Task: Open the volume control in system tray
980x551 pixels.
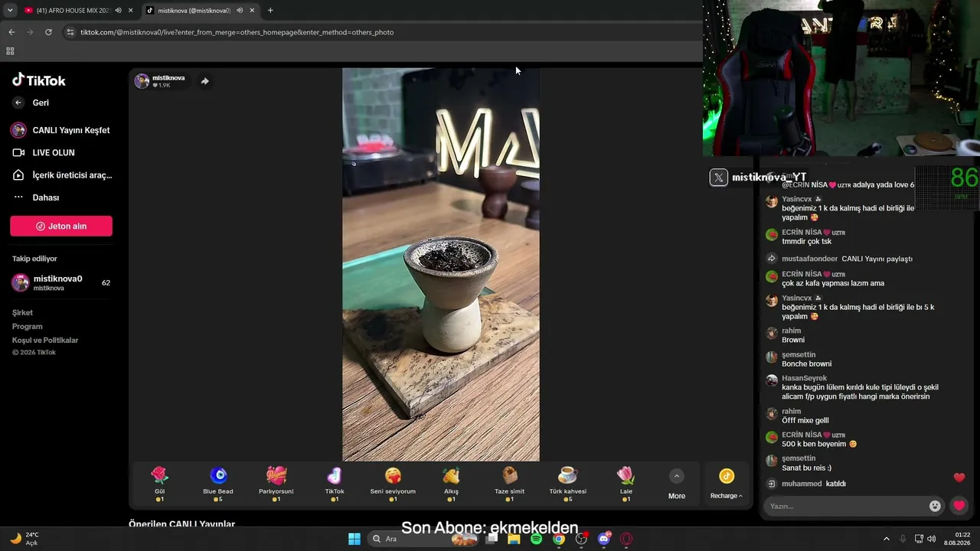Action: [x=932, y=539]
